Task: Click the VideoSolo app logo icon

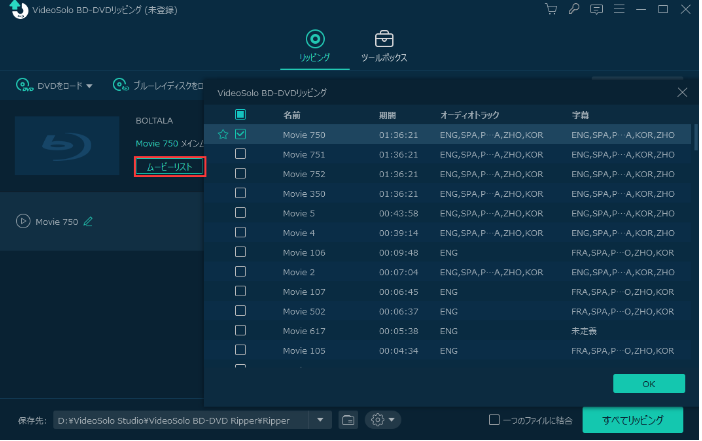Action: tap(19, 9)
